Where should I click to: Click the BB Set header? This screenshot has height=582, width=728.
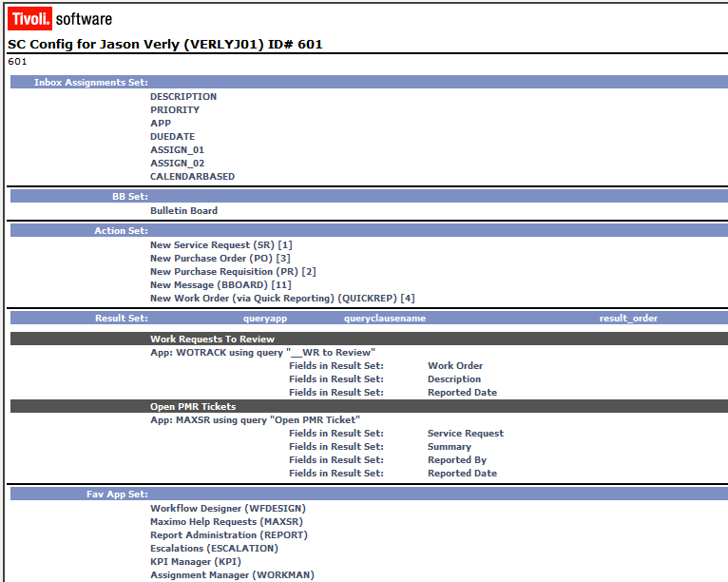[130, 197]
